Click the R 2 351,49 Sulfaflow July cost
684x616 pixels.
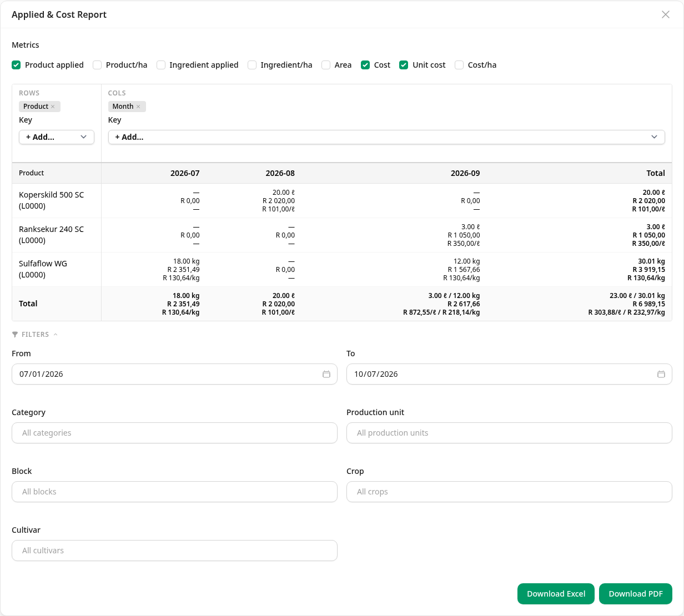pos(183,270)
